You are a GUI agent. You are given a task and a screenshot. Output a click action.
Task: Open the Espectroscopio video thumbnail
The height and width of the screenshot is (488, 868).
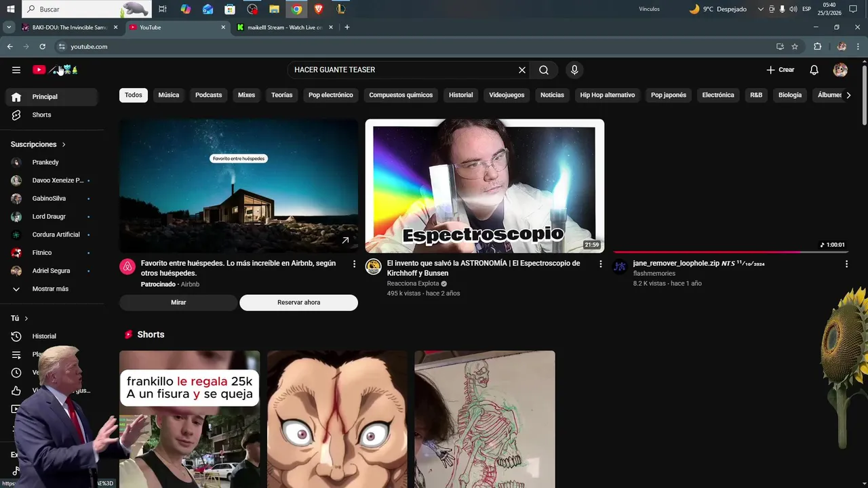pyautogui.click(x=485, y=186)
